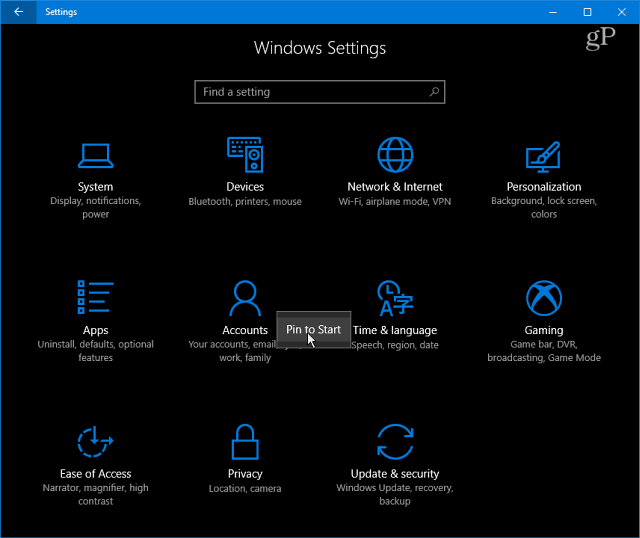This screenshot has width=640, height=538.
Task: Click 'Uninstall, defaults, optional features' description
Action: pyautogui.click(x=96, y=351)
